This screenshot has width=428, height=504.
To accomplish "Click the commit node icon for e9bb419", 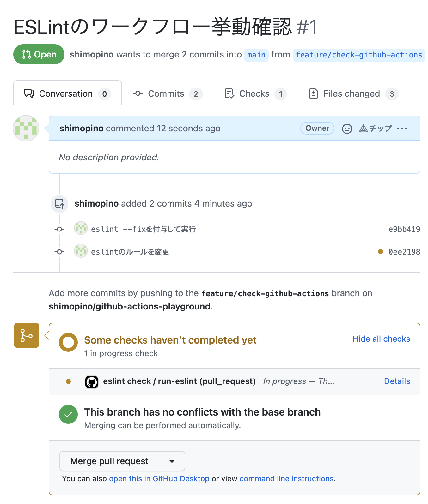I will point(59,229).
